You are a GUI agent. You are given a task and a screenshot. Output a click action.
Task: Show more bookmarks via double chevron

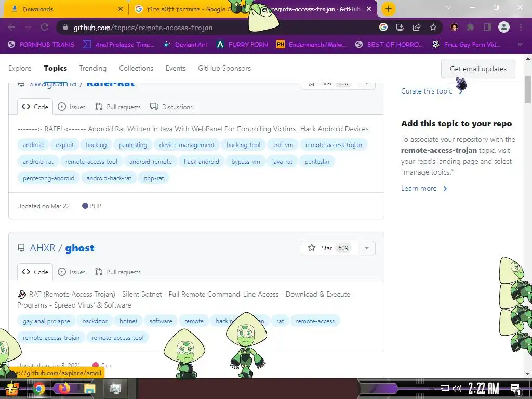[x=520, y=45]
